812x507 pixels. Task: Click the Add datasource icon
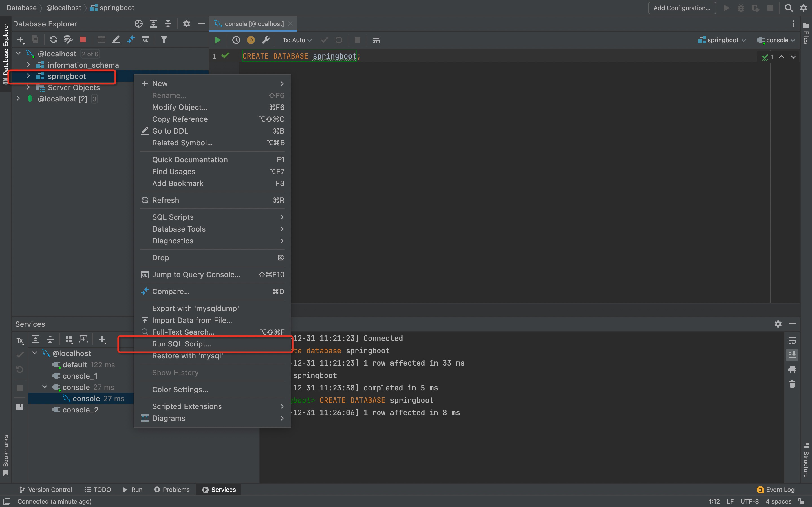[20, 40]
